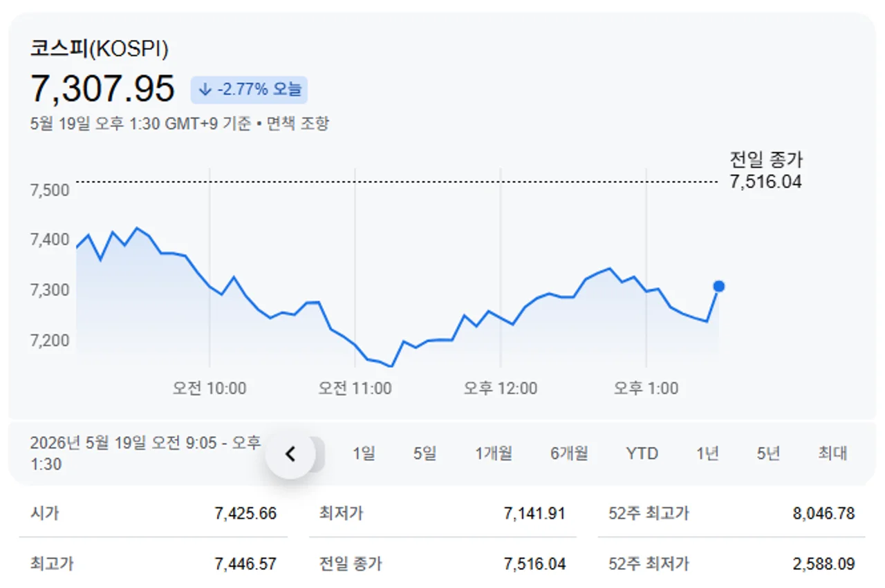Click the 코스피(KOSPI) title
The width and height of the screenshot is (885, 588).
99,49
